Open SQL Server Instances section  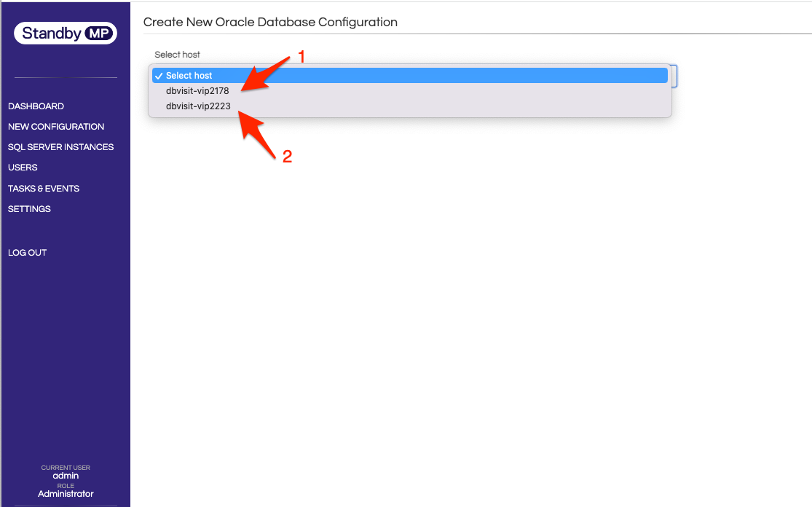(x=60, y=147)
